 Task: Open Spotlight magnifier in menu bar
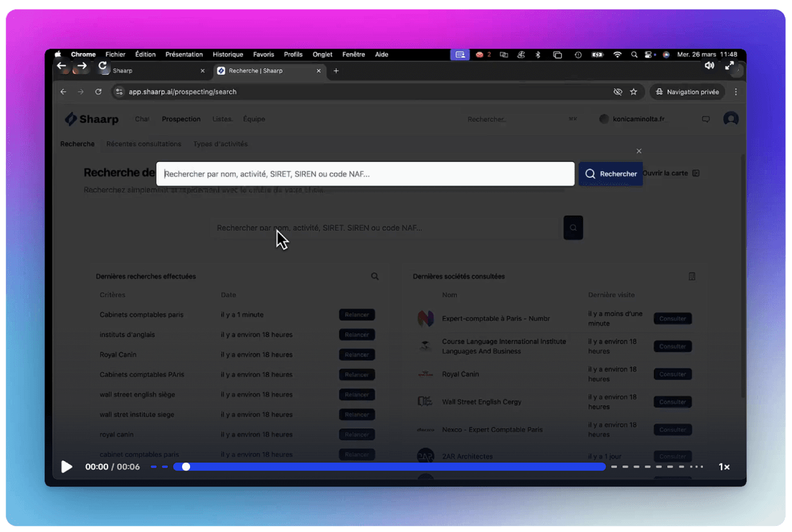[634, 54]
